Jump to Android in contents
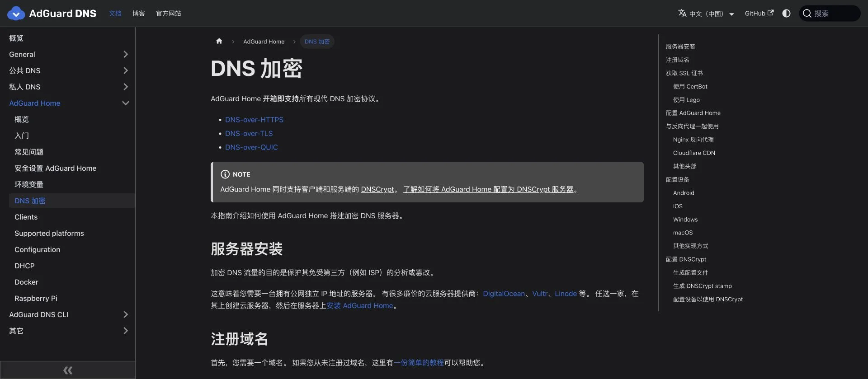The image size is (868, 379). coord(684,193)
